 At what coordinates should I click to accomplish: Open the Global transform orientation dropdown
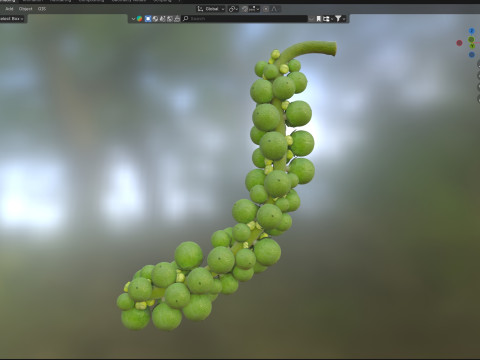[x=211, y=9]
